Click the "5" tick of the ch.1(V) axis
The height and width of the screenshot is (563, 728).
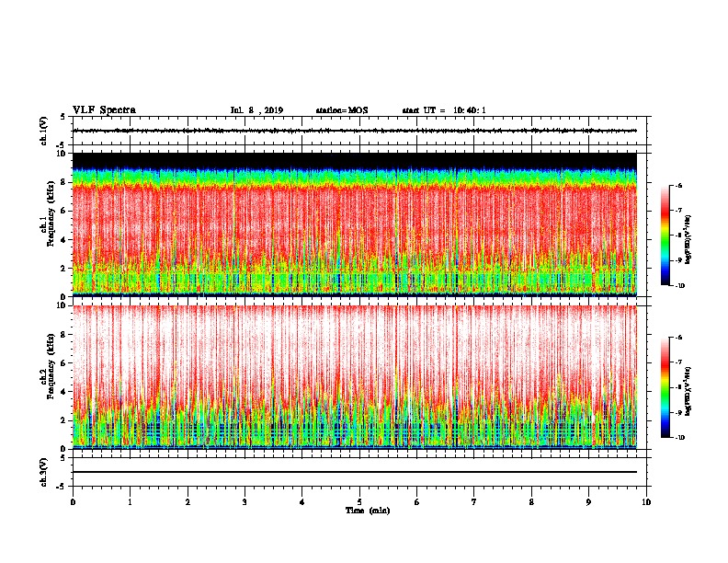[x=63, y=117]
